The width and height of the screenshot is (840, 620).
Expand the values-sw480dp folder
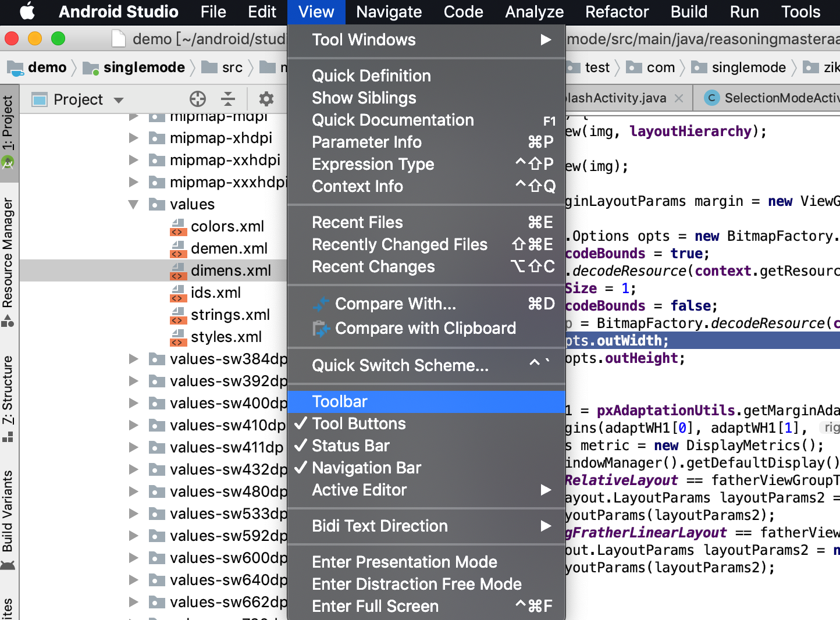coord(134,491)
